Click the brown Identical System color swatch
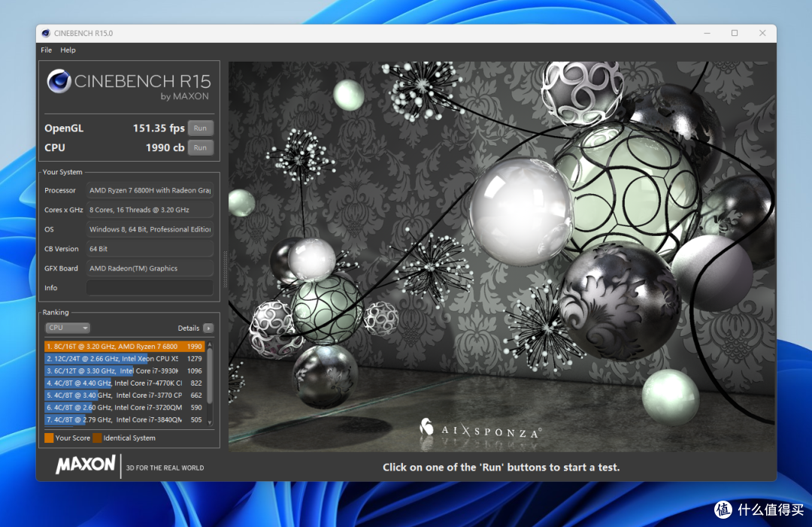812x527 pixels. coord(97,438)
